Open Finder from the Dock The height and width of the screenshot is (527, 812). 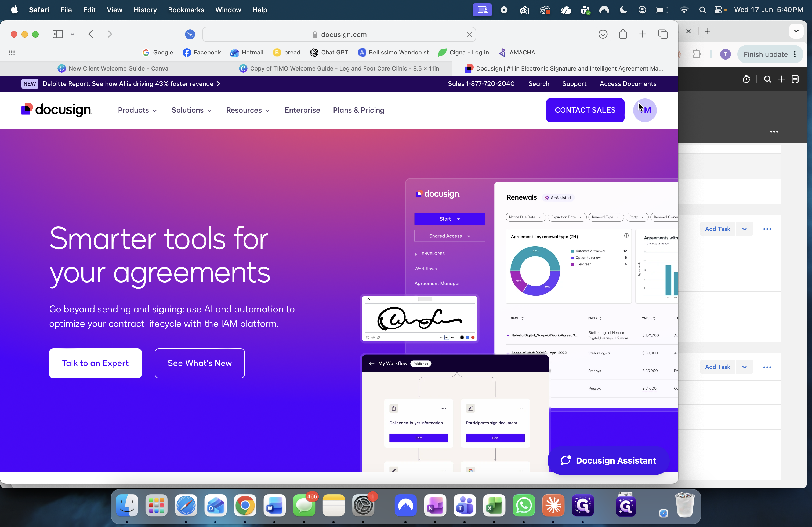coord(127,505)
